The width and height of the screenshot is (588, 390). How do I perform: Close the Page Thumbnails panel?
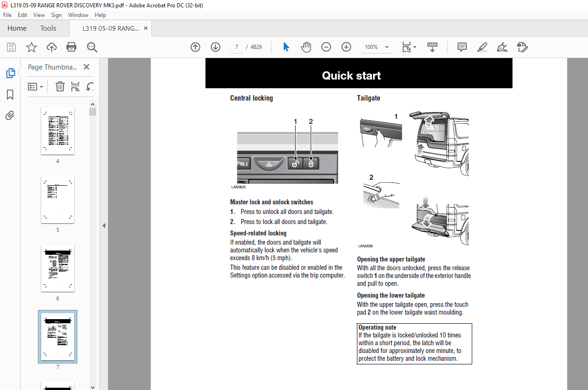click(86, 67)
